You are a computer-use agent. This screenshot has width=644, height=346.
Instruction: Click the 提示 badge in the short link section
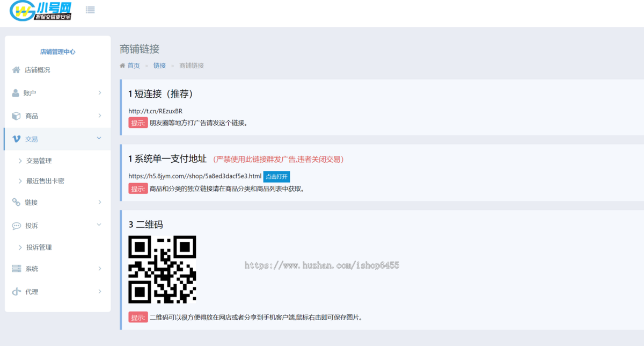[138, 122]
